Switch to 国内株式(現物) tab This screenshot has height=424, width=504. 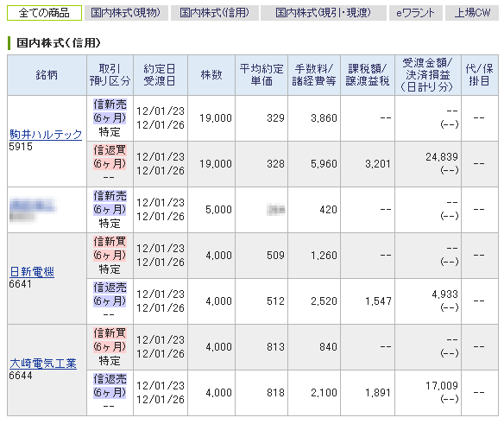click(126, 13)
